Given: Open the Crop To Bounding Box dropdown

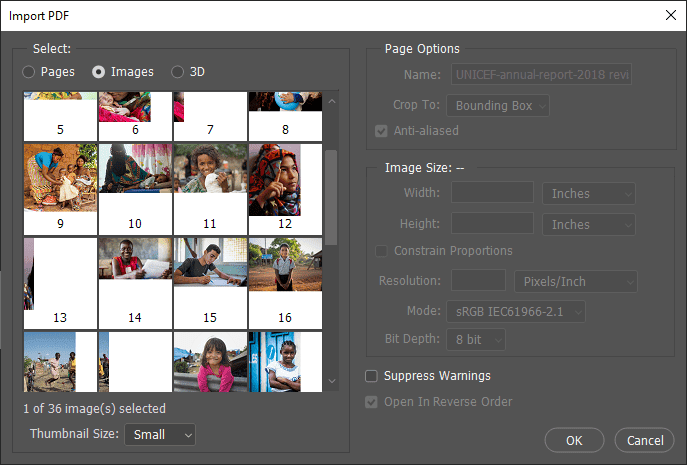Looking at the screenshot, I should point(498,106).
